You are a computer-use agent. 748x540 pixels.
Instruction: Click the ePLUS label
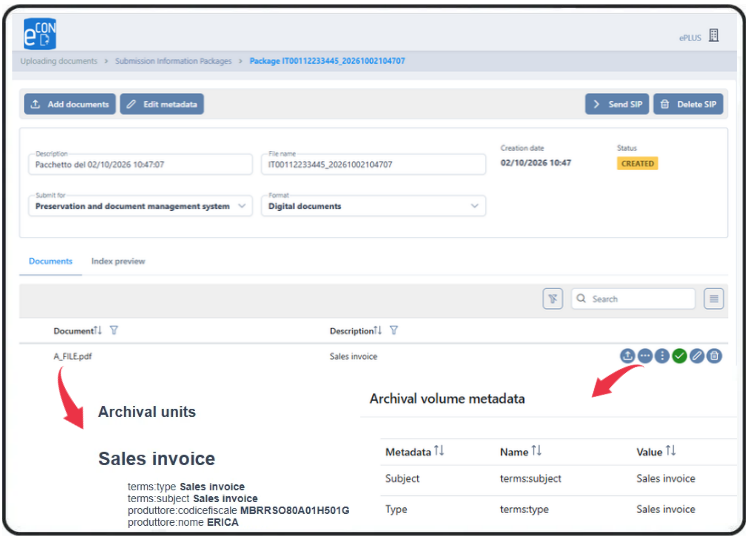point(690,38)
